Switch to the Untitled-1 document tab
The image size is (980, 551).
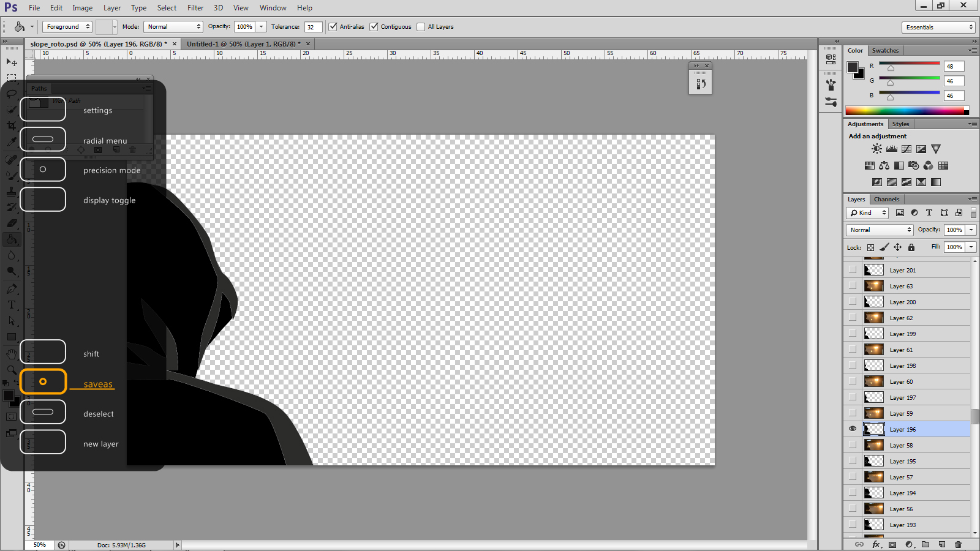click(x=243, y=44)
